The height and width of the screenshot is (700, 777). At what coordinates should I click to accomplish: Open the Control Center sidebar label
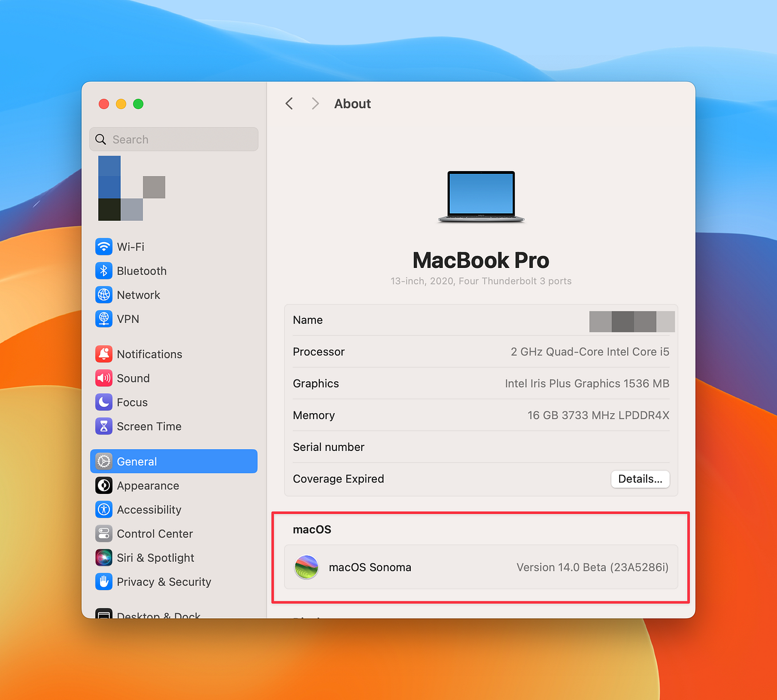155,533
